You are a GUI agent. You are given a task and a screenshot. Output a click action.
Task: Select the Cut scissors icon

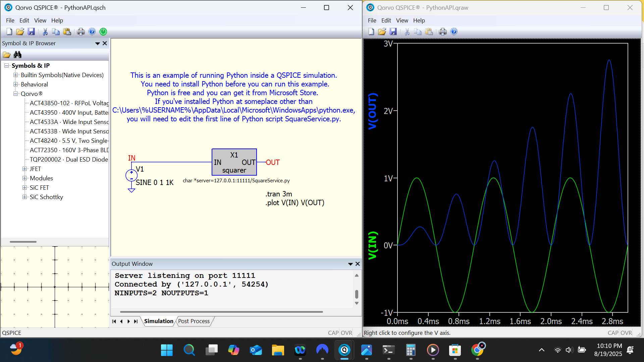[x=45, y=32]
